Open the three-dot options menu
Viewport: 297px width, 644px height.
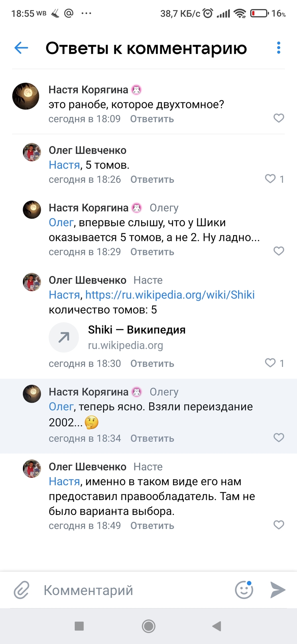click(279, 48)
